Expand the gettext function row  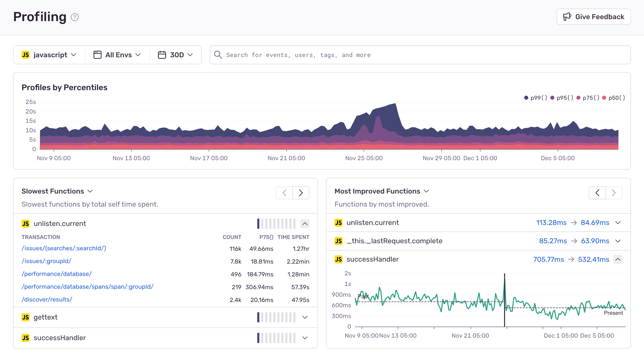[x=305, y=317]
